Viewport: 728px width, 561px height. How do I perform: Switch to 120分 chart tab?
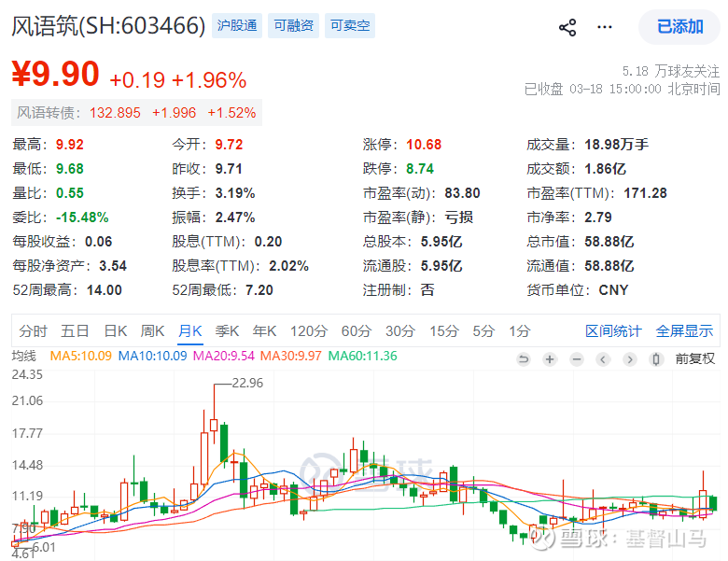pyautogui.click(x=309, y=331)
